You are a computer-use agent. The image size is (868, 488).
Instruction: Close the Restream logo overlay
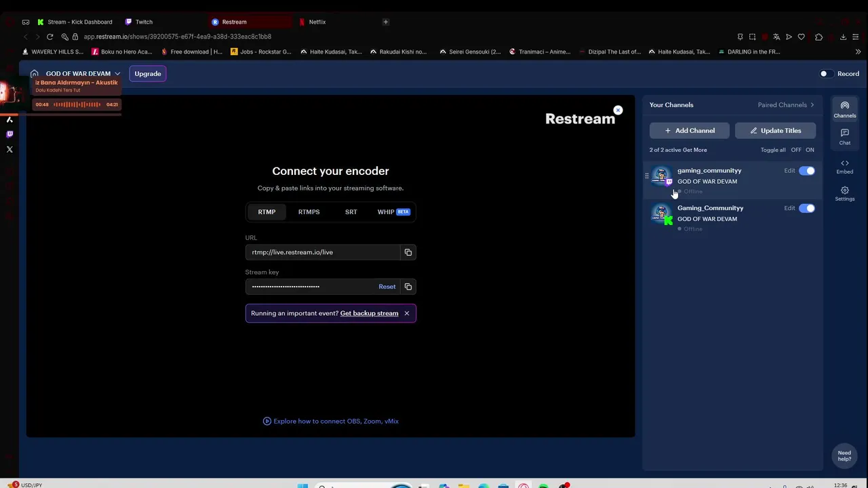point(618,110)
